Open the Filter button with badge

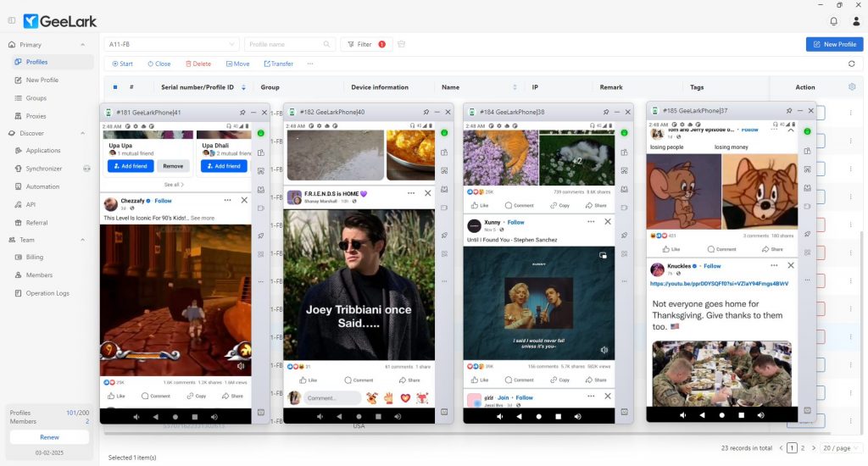coord(366,44)
